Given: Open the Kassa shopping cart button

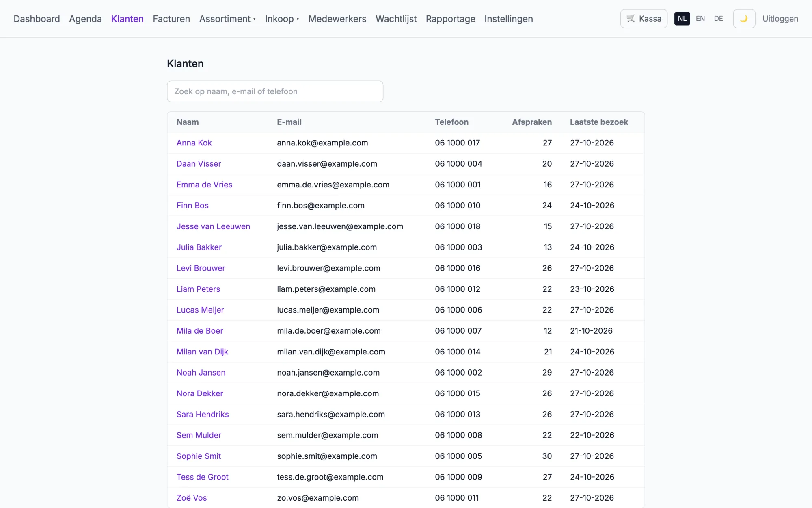Looking at the screenshot, I should click(x=644, y=19).
